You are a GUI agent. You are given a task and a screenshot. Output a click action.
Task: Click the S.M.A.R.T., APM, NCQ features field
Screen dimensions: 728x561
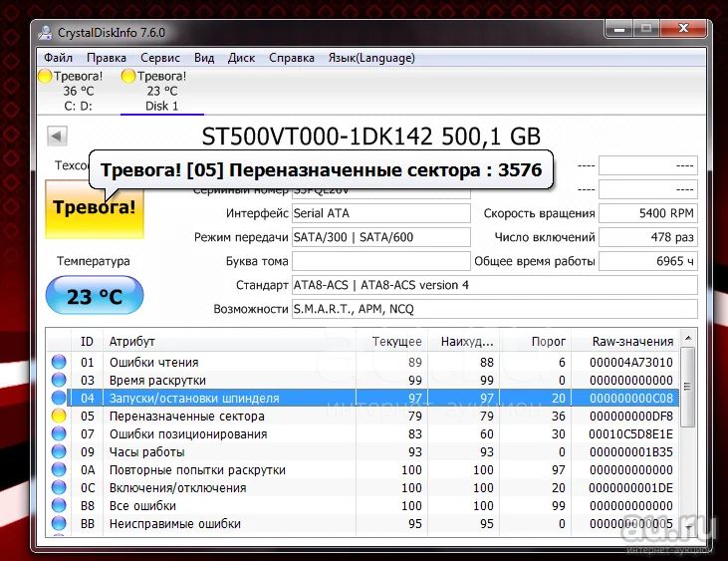(x=495, y=309)
